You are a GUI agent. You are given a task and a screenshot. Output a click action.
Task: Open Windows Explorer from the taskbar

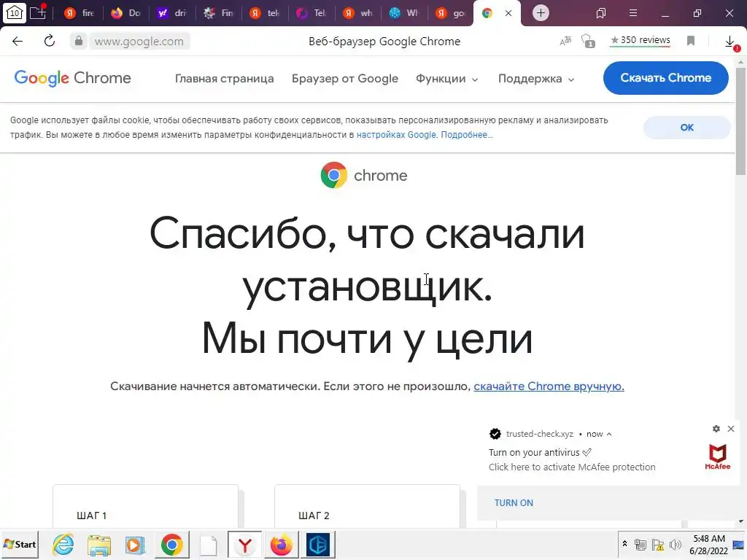(x=99, y=545)
